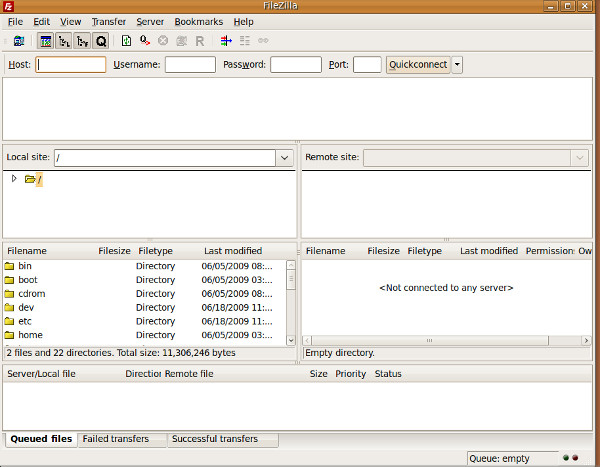Click the local list vertical scrollbar thumb
This screenshot has height=467, width=600.
291,279
